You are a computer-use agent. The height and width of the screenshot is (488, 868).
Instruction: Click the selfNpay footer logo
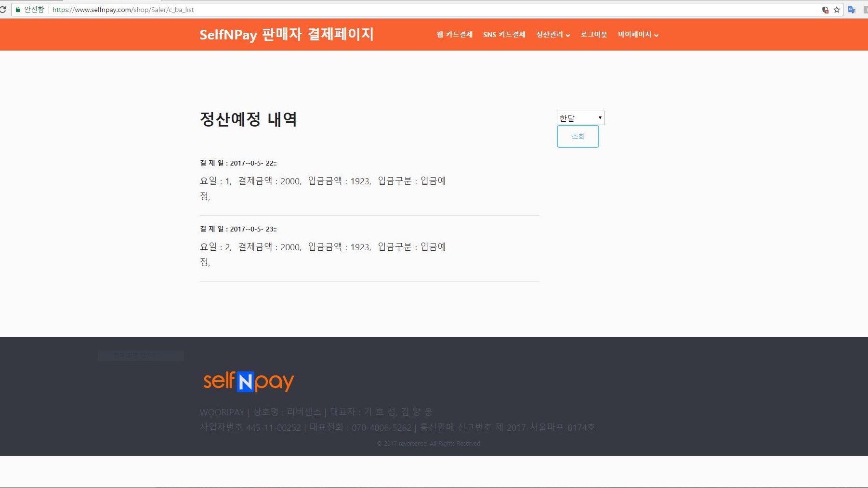pos(249,381)
